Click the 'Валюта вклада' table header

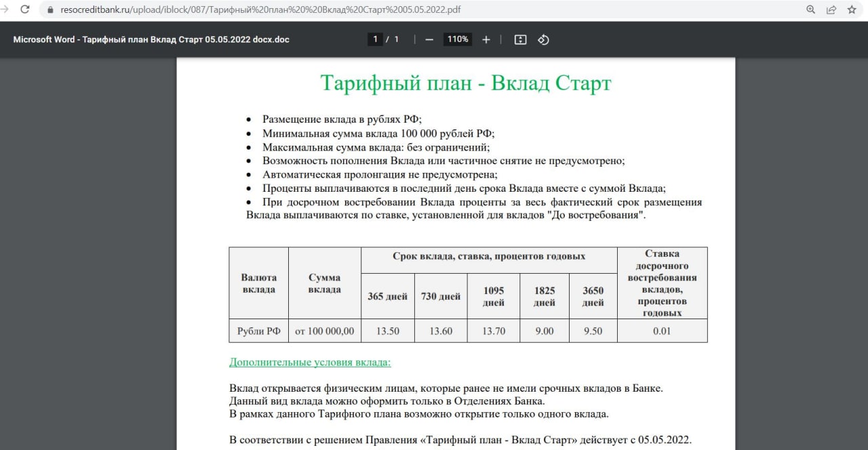[x=258, y=283]
